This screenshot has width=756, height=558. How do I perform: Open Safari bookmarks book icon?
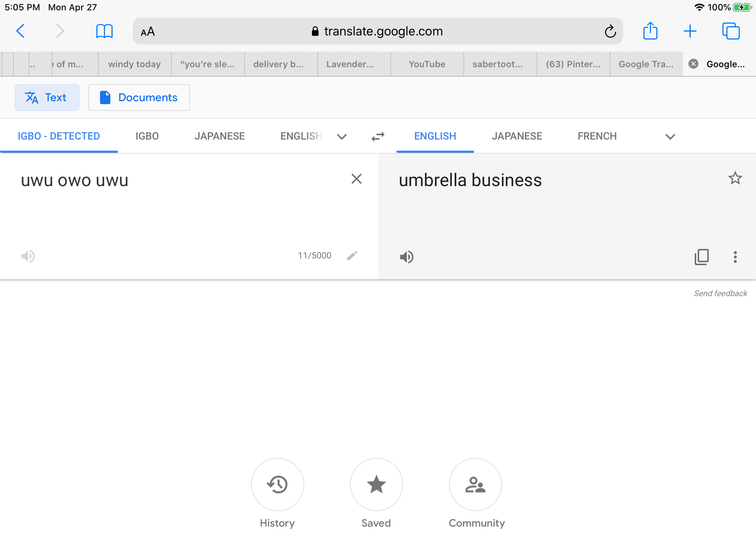104,31
